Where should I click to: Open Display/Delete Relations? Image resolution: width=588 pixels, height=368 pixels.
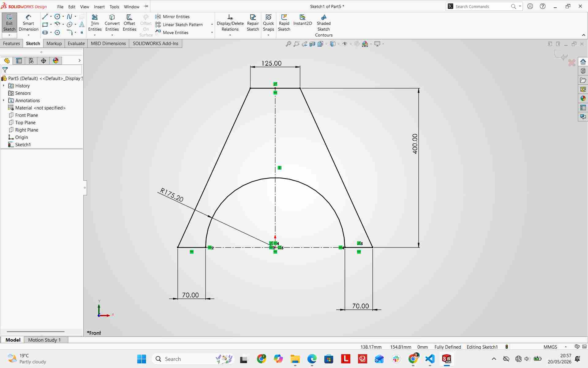230,23
